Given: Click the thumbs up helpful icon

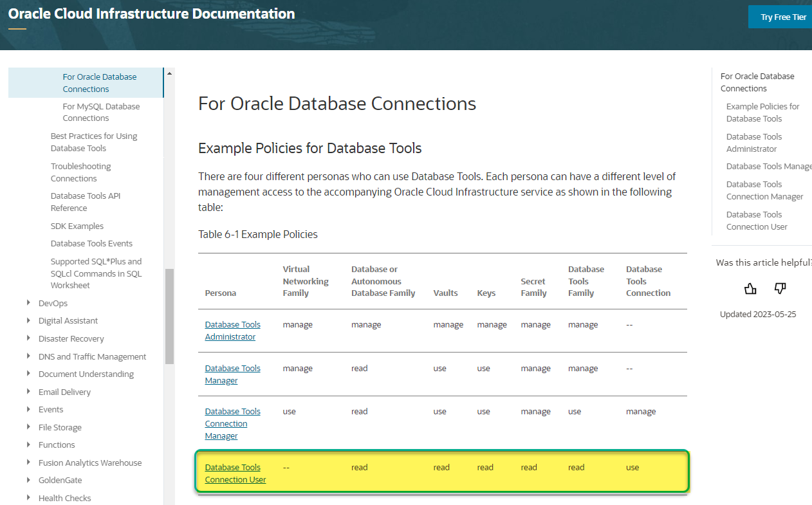Looking at the screenshot, I should [750, 289].
